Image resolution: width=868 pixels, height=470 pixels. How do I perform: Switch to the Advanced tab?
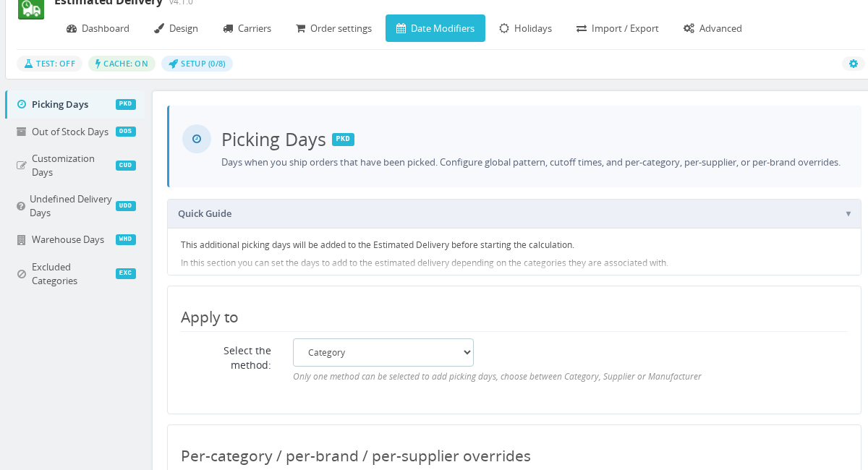coord(712,28)
